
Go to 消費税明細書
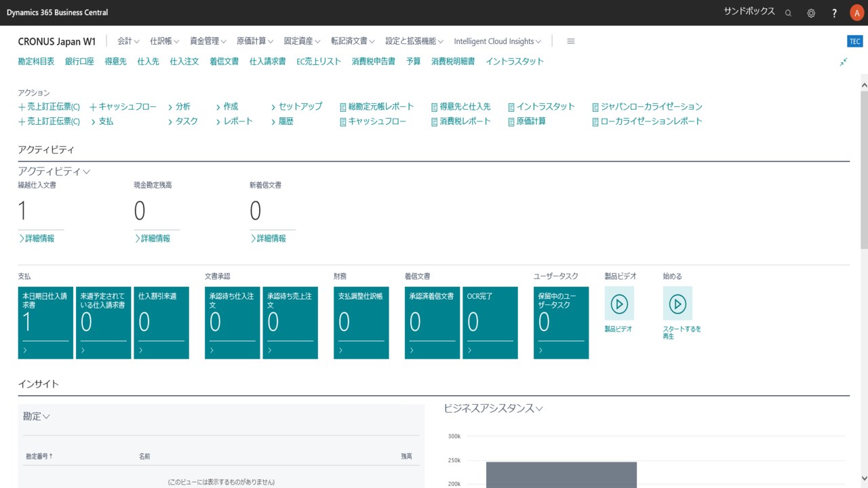(x=453, y=61)
